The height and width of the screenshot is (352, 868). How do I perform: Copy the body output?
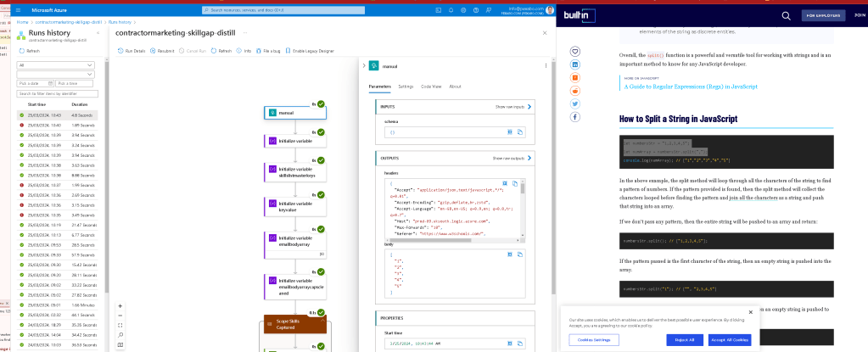pos(520,254)
